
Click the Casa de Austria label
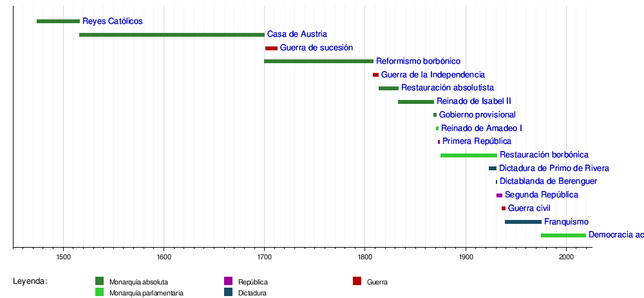[297, 34]
